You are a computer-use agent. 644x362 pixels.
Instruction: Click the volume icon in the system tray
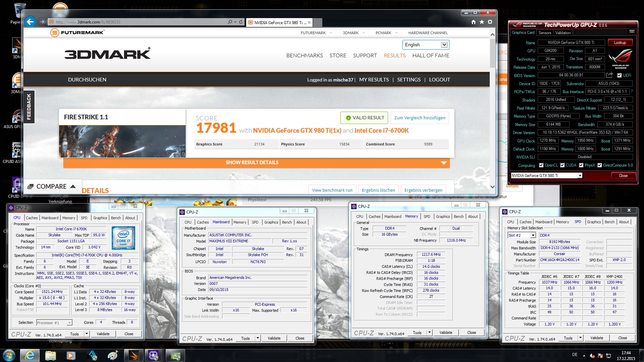click(592, 356)
